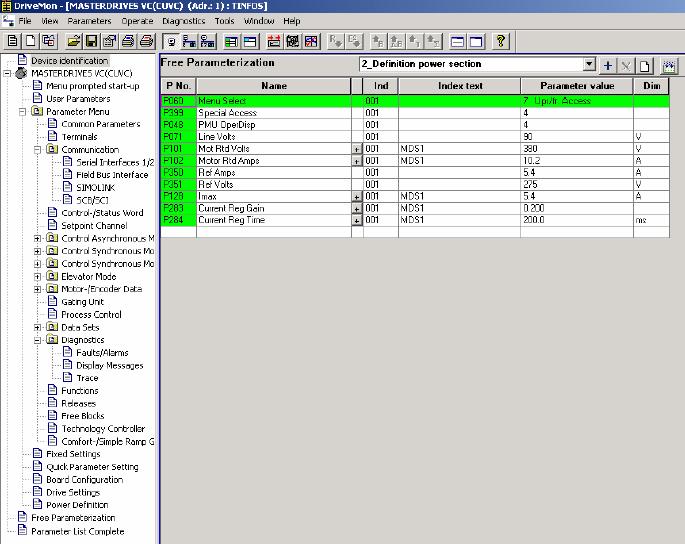Click the first toolbar icon showing a lined document
This screenshot has width=685, height=544.
click(x=13, y=41)
